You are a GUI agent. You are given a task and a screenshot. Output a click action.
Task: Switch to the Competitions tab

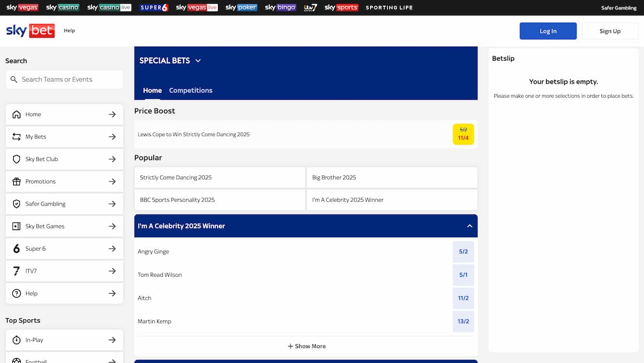(x=191, y=90)
